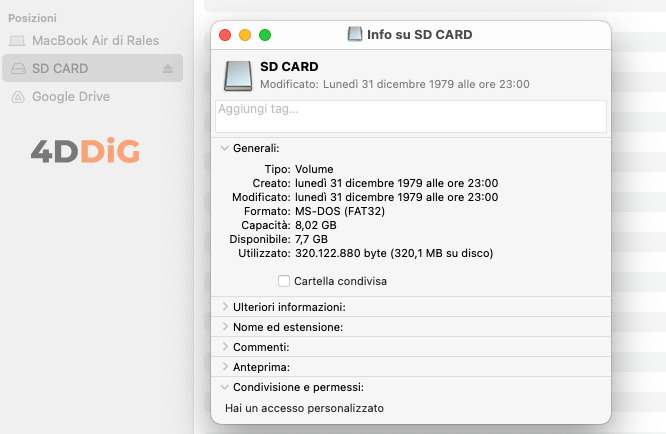The image size is (666, 434).
Task: Click the Google Drive icon in sidebar
Action: pyautogui.click(x=18, y=97)
